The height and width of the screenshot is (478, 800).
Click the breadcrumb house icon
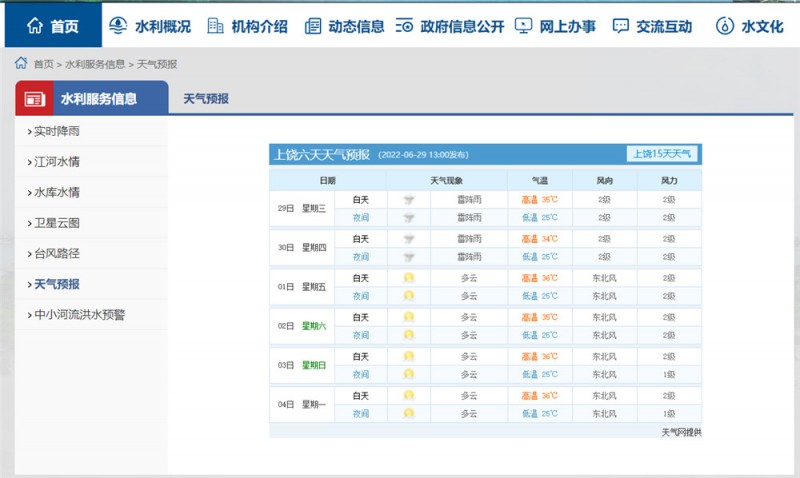tap(21, 63)
